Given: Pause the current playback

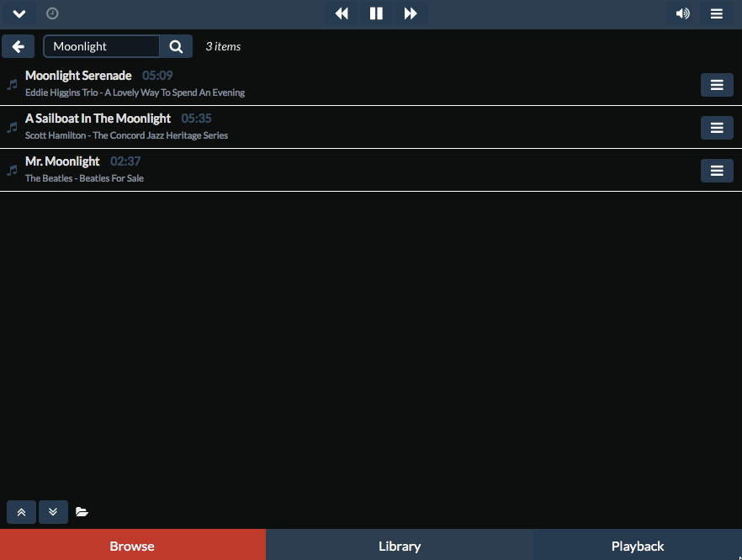Looking at the screenshot, I should 376,13.
